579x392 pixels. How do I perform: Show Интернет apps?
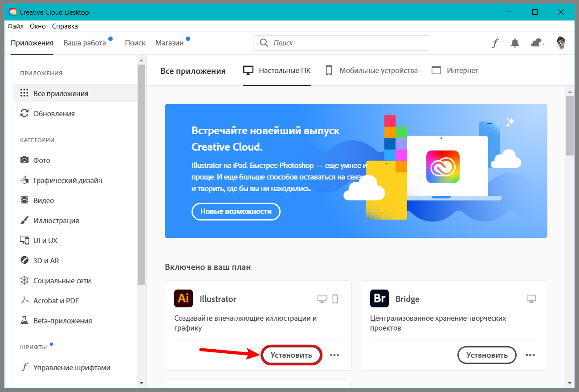455,70
